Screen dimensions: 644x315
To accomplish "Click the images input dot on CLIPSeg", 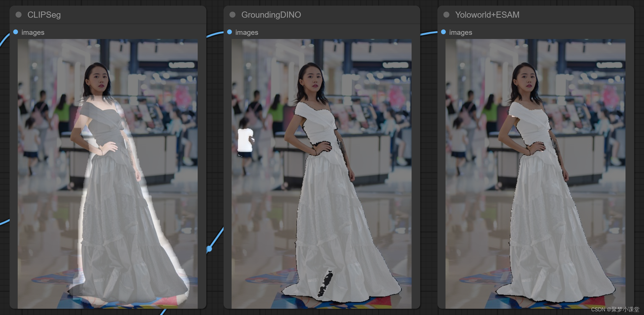I will pyautogui.click(x=16, y=32).
